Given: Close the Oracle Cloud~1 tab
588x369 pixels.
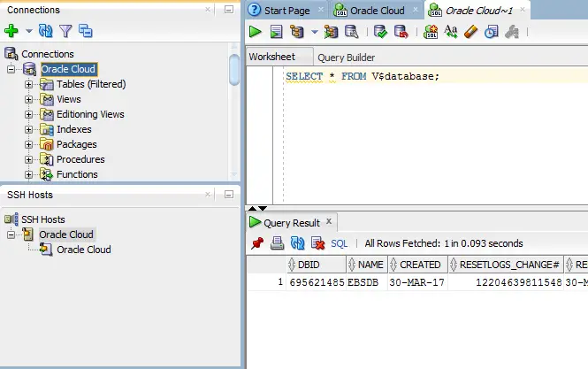Looking at the screenshot, I should (523, 10).
